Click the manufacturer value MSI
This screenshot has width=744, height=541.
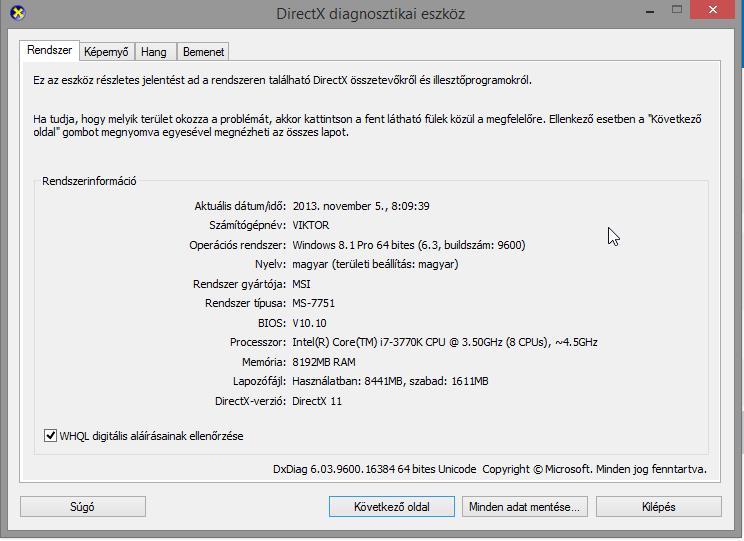click(301, 284)
